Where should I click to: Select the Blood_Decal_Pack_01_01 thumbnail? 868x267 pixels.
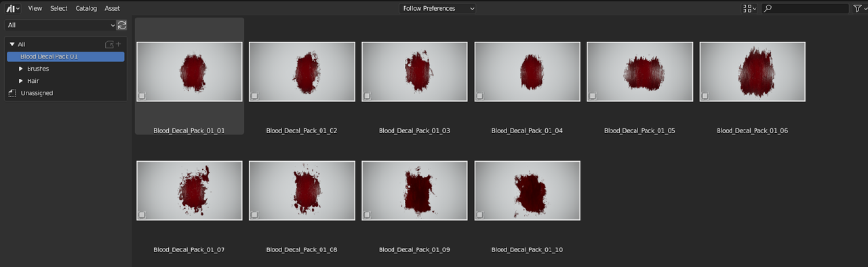click(x=189, y=71)
